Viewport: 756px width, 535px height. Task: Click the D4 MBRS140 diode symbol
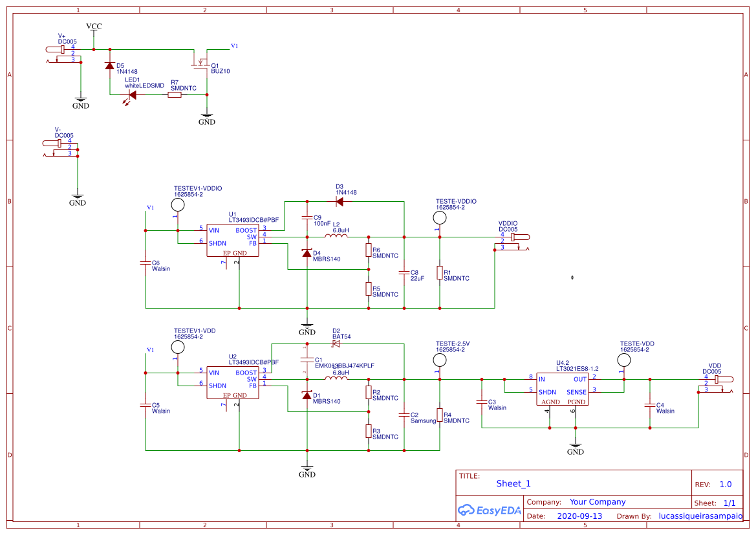[x=305, y=252]
